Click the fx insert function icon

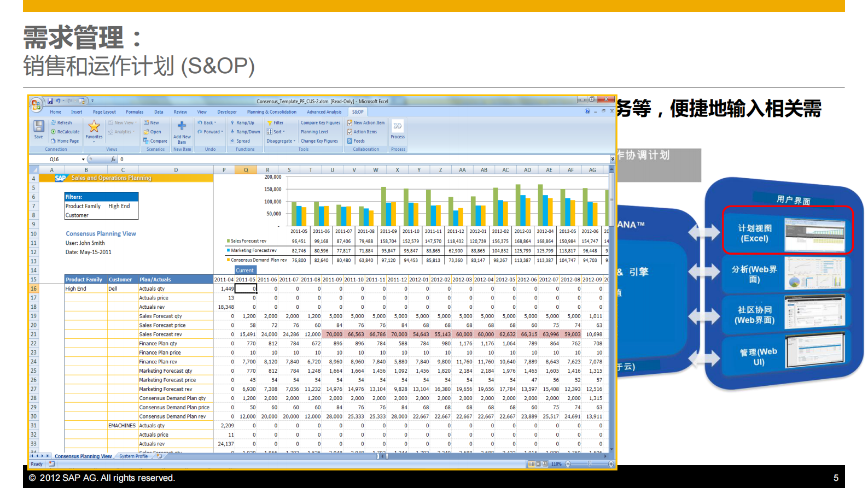pos(113,159)
